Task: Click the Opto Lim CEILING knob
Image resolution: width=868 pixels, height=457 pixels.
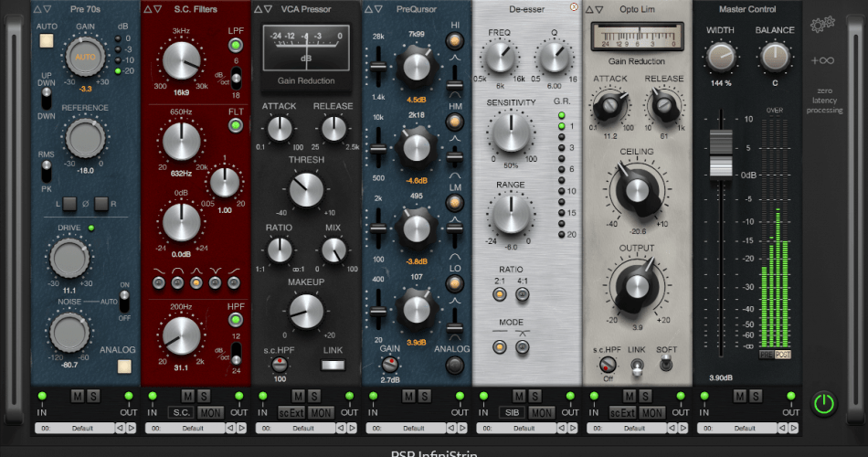Action: click(637, 190)
